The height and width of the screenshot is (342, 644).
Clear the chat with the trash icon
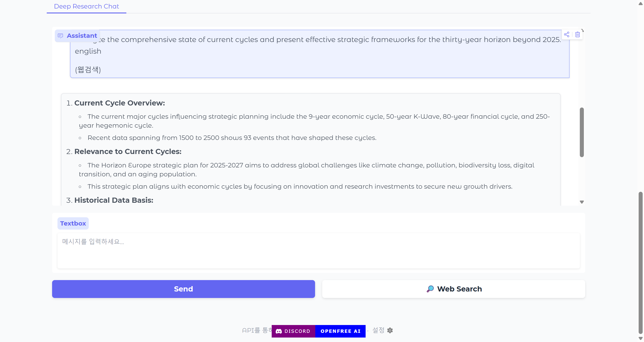pos(577,34)
